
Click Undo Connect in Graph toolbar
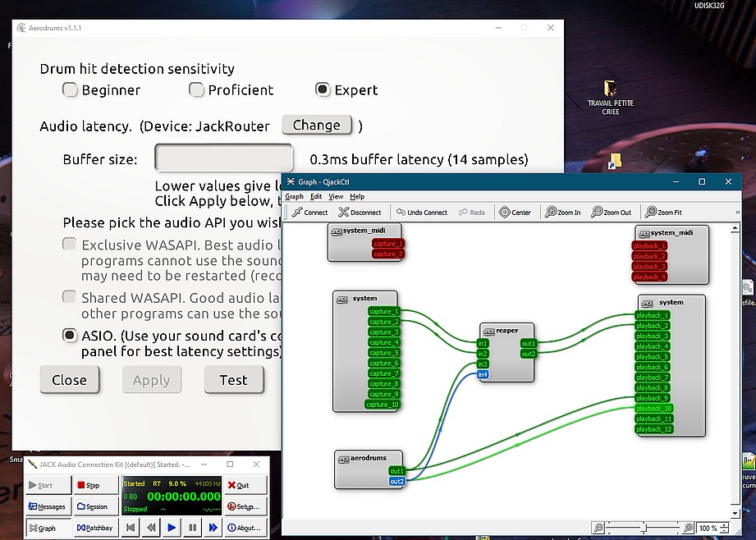pos(421,212)
